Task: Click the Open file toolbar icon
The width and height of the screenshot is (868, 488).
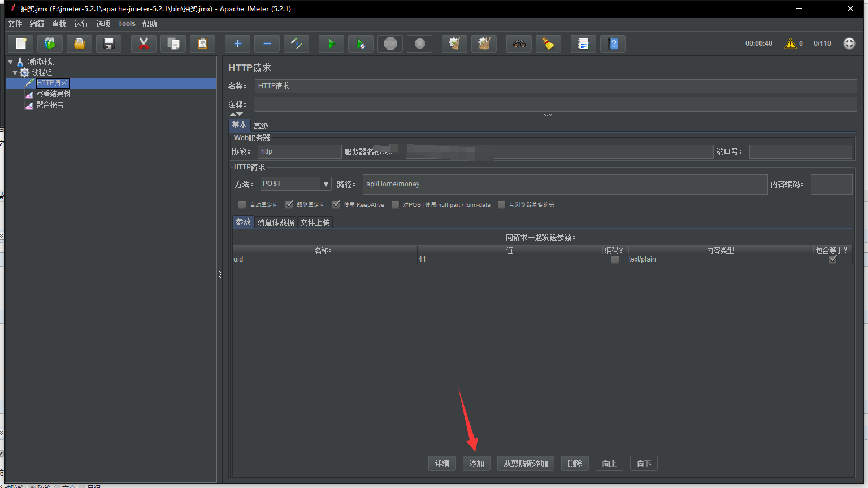Action: tap(80, 43)
